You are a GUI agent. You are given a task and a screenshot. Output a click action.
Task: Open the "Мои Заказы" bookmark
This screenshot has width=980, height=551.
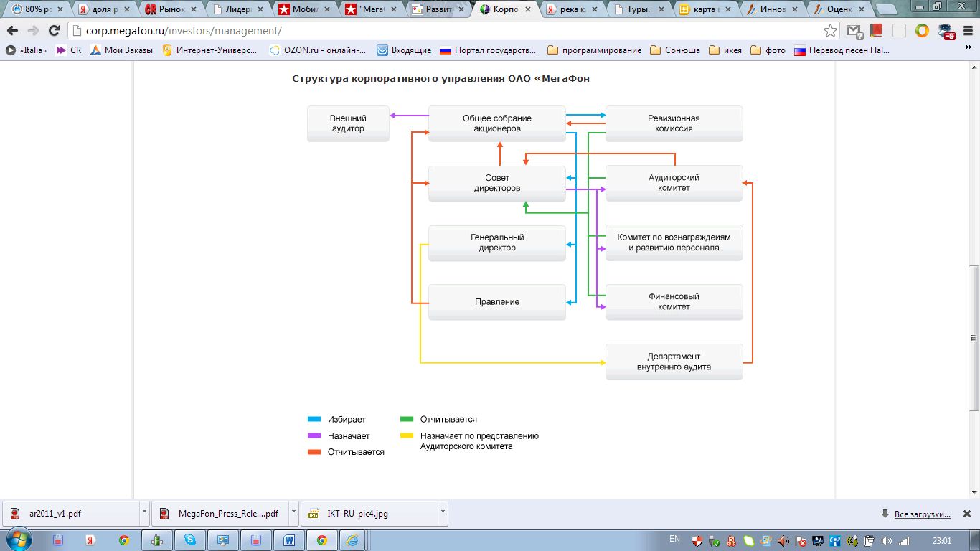click(x=121, y=50)
